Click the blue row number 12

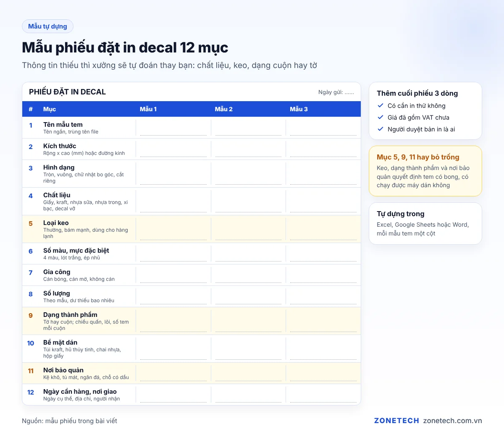[x=31, y=392]
